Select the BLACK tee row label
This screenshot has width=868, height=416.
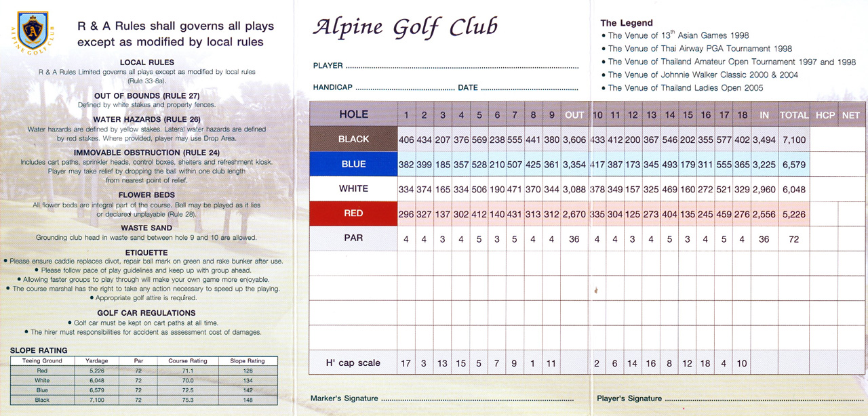(x=353, y=139)
